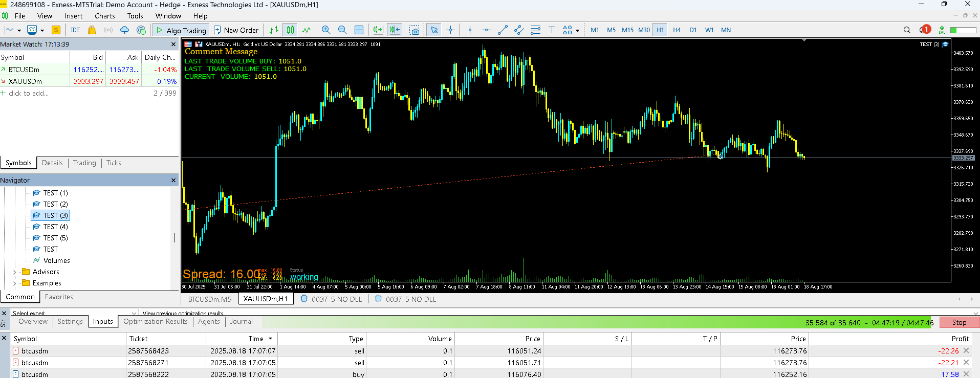The image size is (980, 378).
Task: Open the Charts menu
Action: (105, 16)
